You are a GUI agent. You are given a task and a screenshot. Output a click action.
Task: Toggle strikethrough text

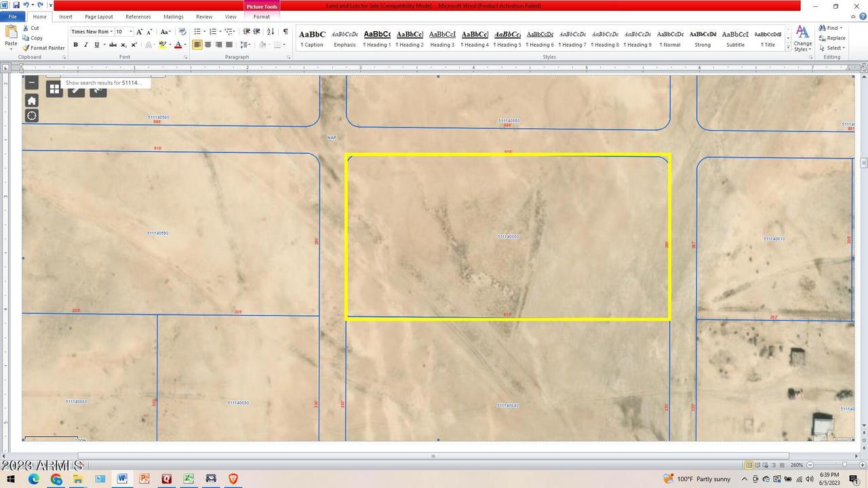point(113,45)
